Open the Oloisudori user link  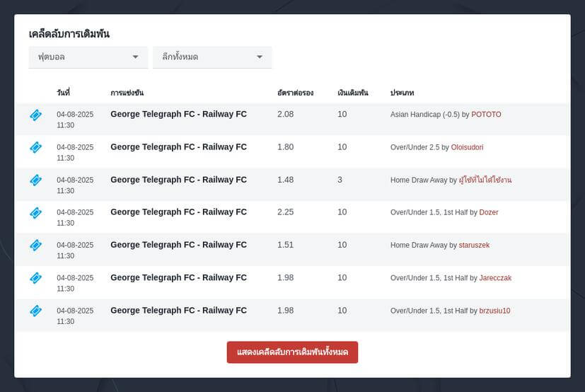click(x=467, y=147)
